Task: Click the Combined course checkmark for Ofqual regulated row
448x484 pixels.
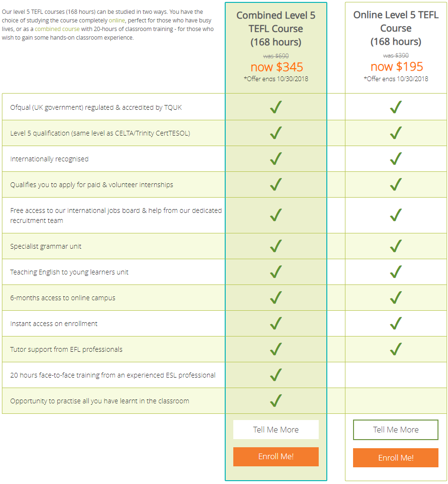Action: coord(276,107)
